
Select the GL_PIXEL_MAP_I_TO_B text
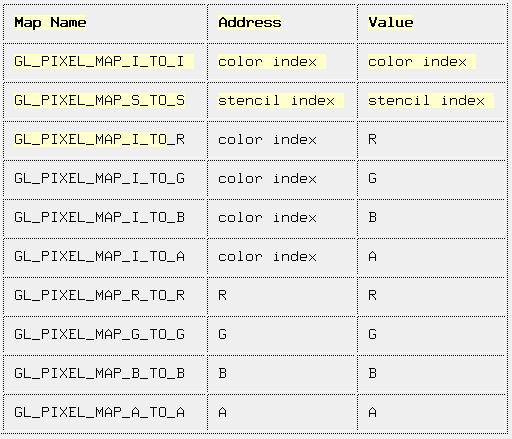pyautogui.click(x=99, y=218)
